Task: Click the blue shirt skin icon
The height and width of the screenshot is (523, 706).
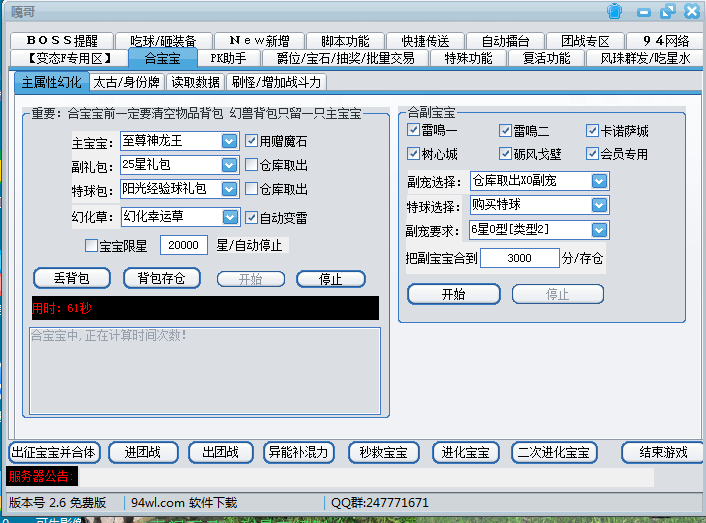Action: (614, 12)
